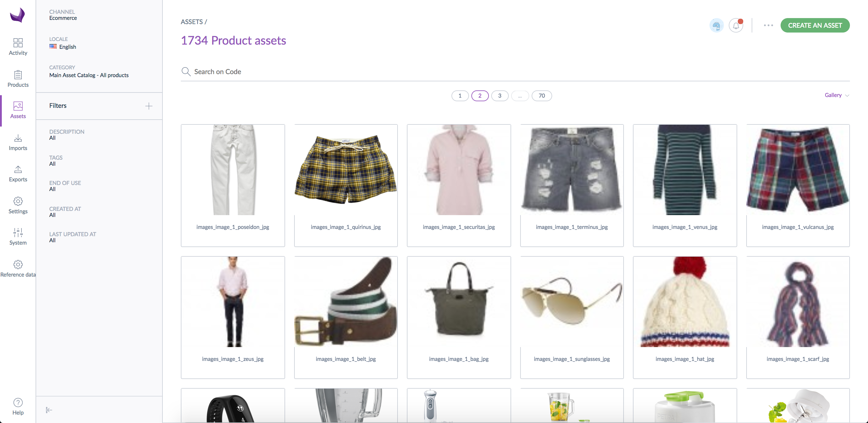Open the more options ellipsis menu
Image resolution: width=868 pixels, height=423 pixels.
[768, 25]
